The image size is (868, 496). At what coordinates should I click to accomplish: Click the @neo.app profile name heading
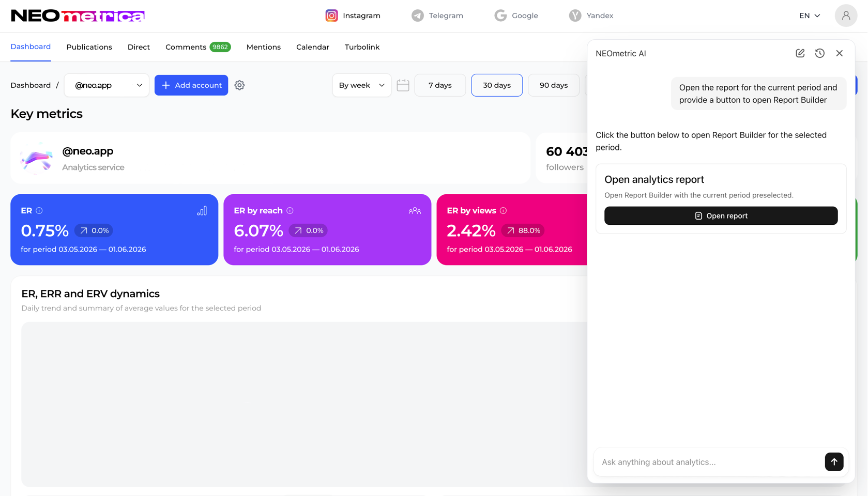click(x=87, y=151)
